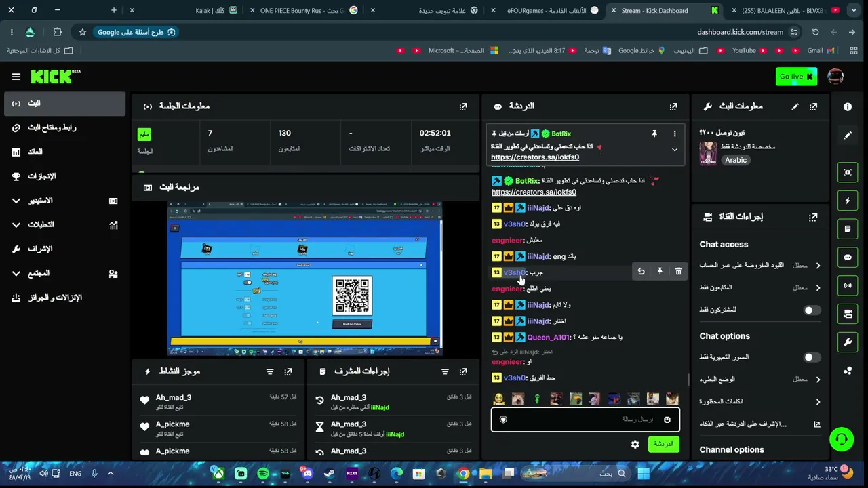Open the profile avatar menu

(x=835, y=77)
